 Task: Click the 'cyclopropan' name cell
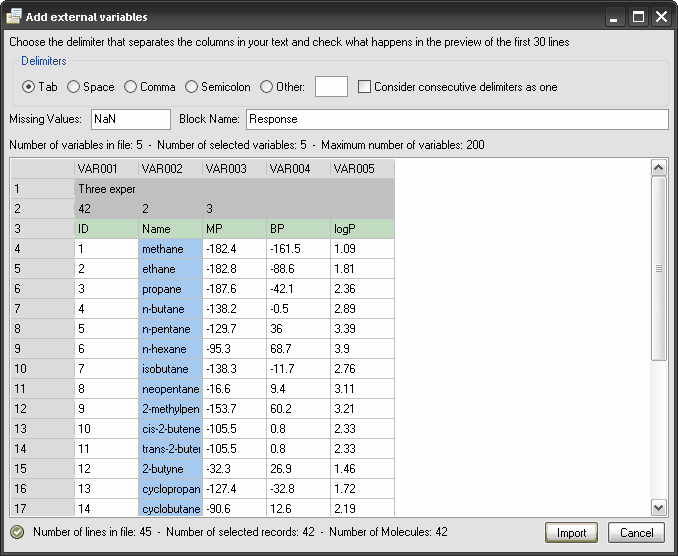[x=170, y=489]
